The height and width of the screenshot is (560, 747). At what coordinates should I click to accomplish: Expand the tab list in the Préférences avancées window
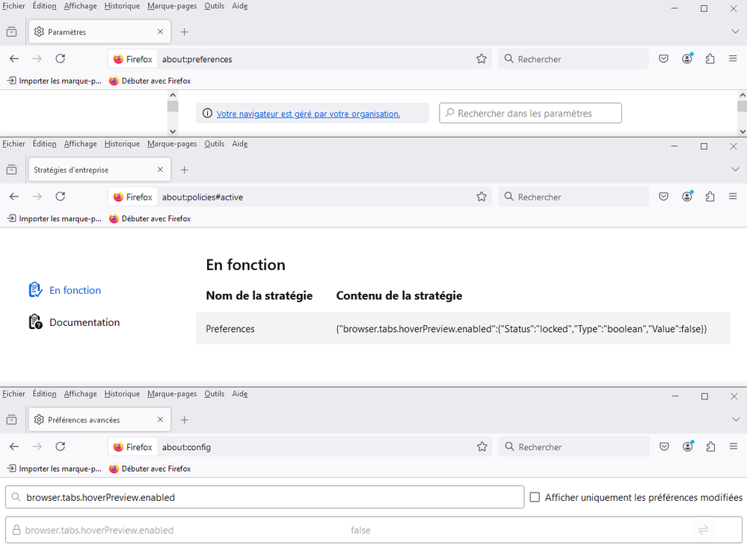click(734, 420)
